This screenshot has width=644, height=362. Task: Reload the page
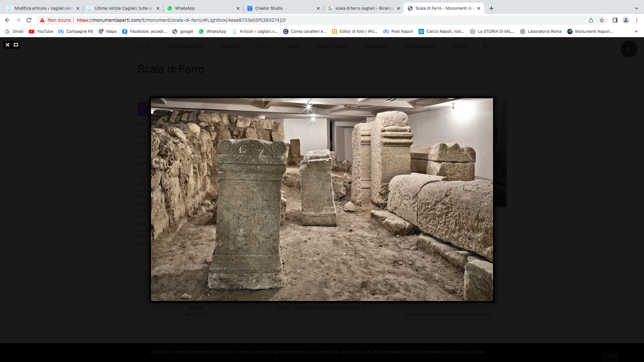[x=29, y=20]
